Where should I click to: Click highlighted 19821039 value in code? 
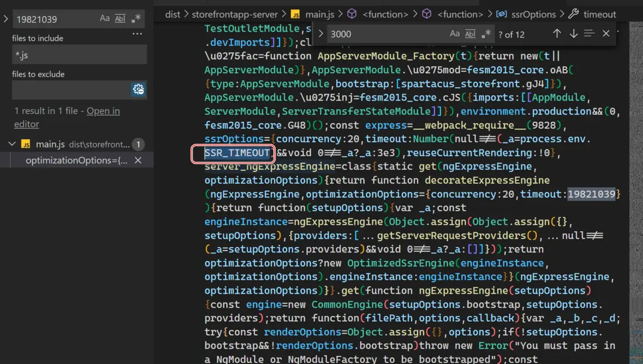point(591,194)
